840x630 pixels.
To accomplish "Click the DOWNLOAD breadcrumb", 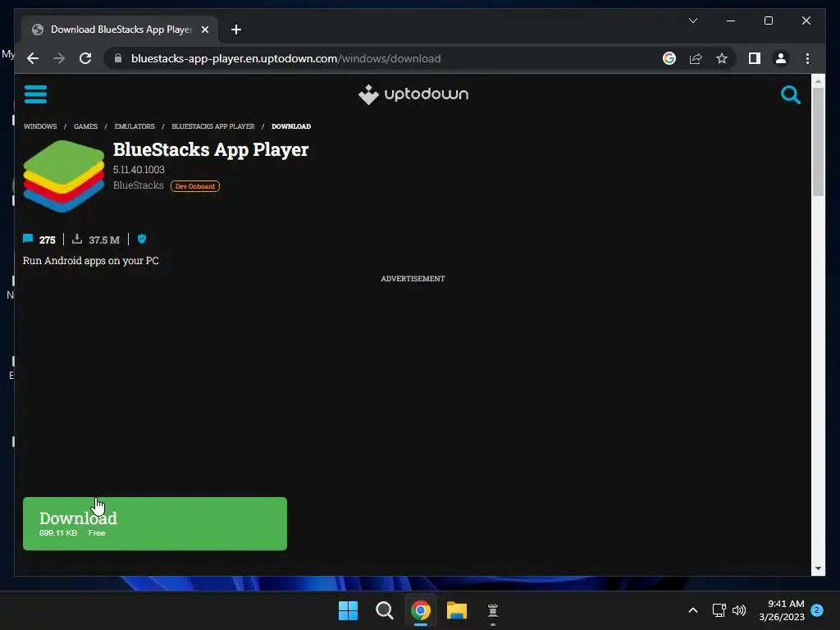I will tap(291, 126).
